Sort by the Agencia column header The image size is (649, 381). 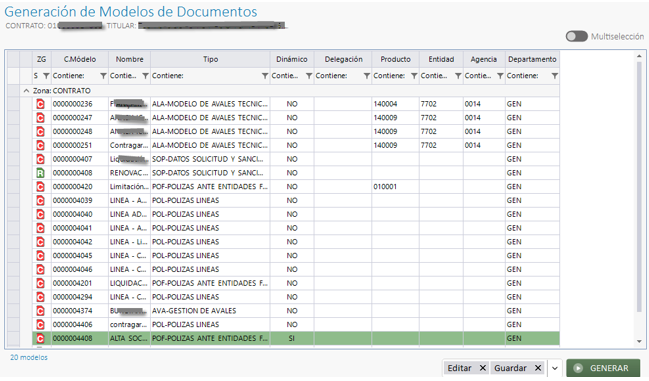[483, 59]
